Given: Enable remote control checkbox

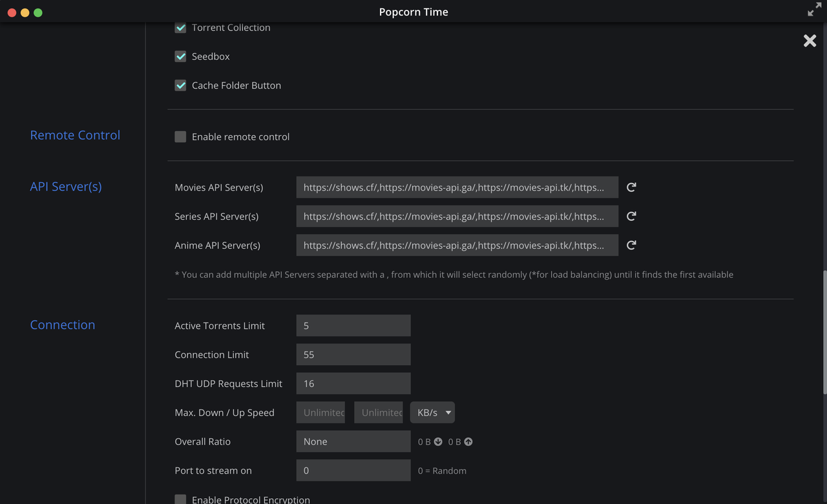Looking at the screenshot, I should coord(181,137).
